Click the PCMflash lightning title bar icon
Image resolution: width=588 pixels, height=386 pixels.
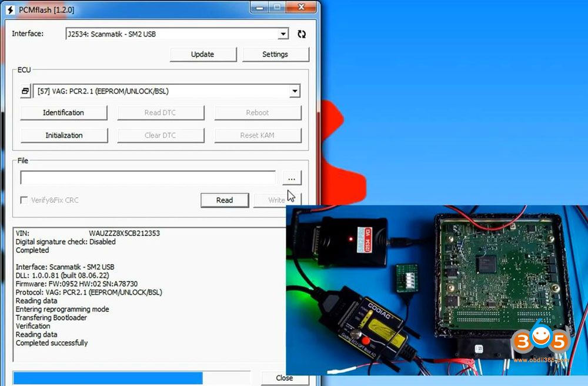pyautogui.click(x=10, y=10)
